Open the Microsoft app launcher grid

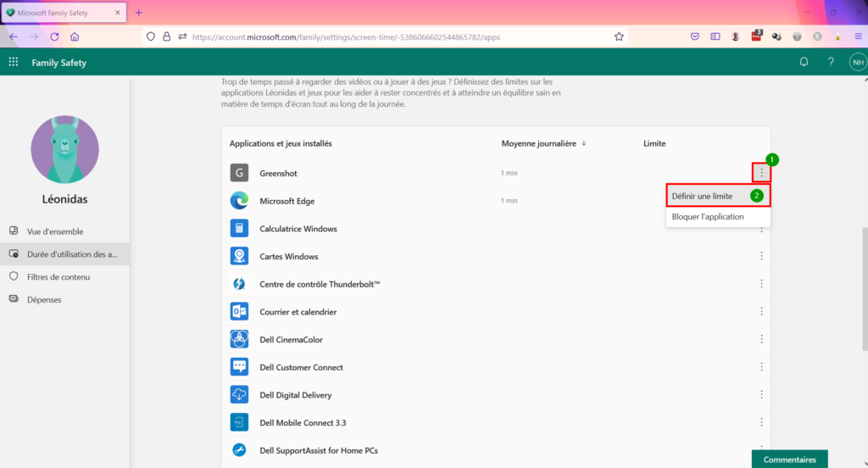click(x=14, y=62)
